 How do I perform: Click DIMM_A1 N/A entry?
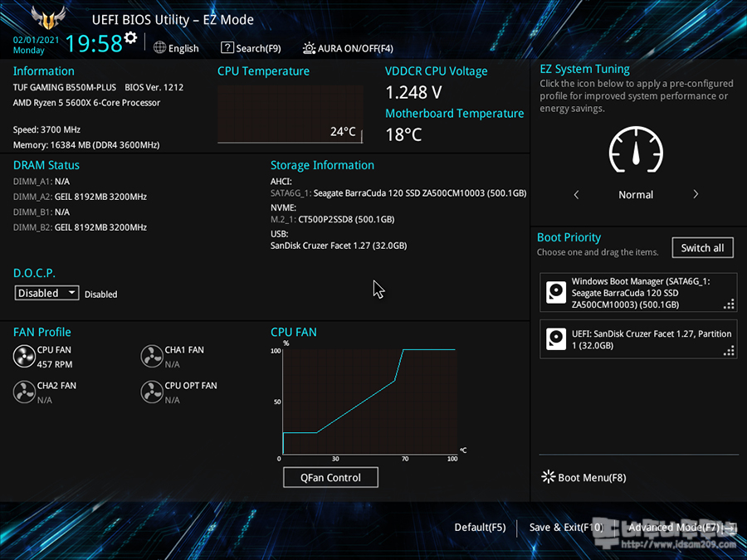click(x=41, y=182)
